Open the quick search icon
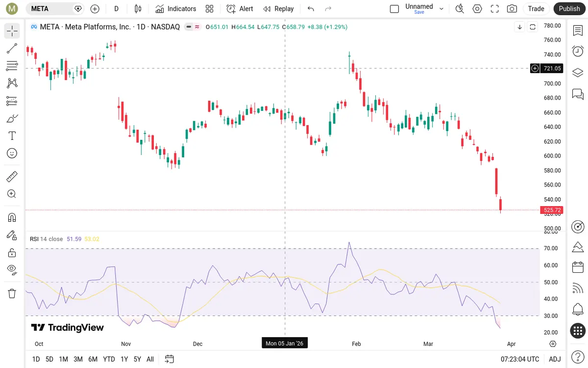This screenshot has width=588, height=368. 459,8
